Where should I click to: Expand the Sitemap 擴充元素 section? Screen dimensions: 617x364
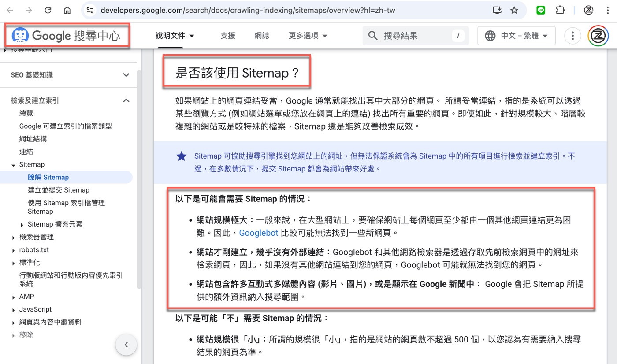coord(22,225)
